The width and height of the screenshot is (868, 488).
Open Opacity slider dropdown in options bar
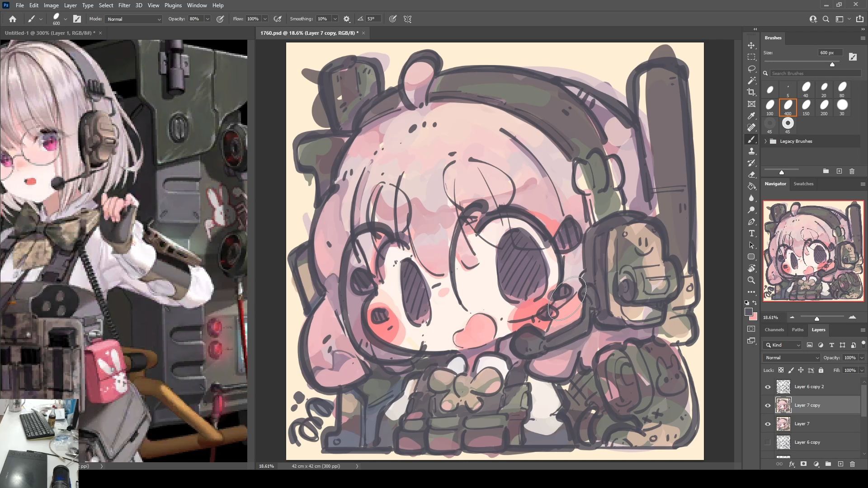[x=208, y=19]
